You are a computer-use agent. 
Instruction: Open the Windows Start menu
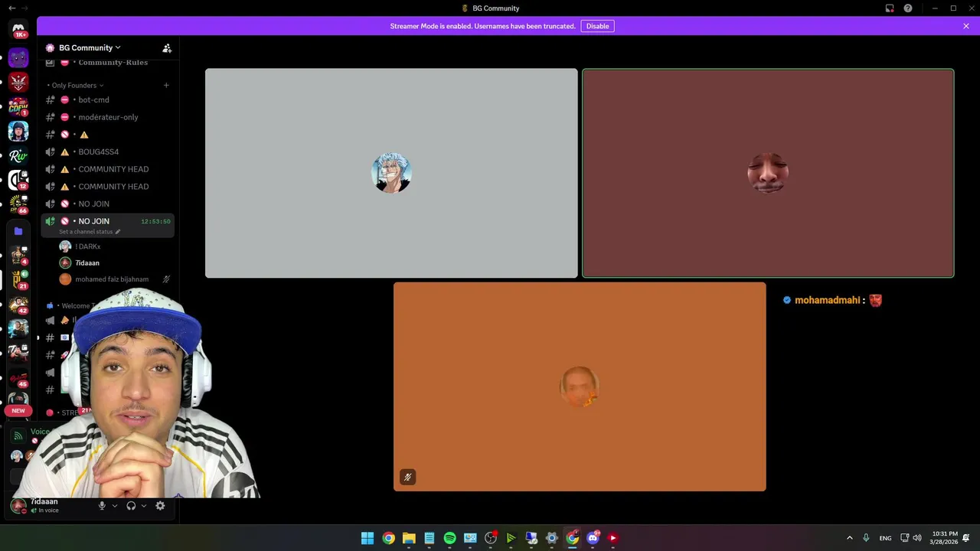(x=367, y=538)
